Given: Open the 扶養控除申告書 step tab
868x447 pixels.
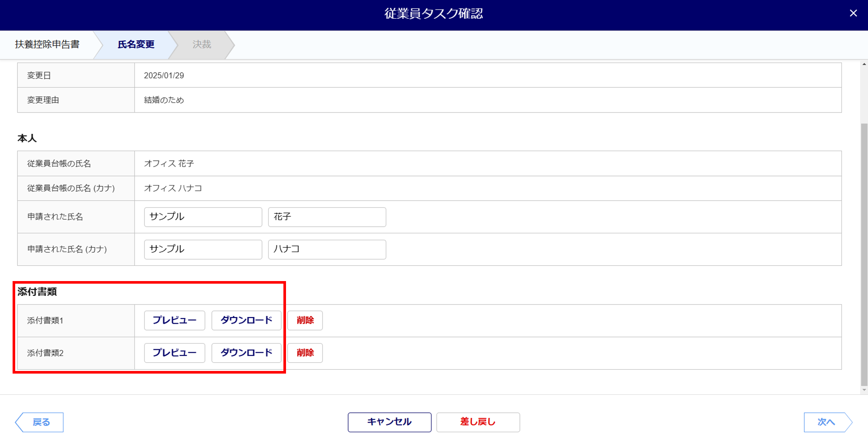Looking at the screenshot, I should pos(47,44).
